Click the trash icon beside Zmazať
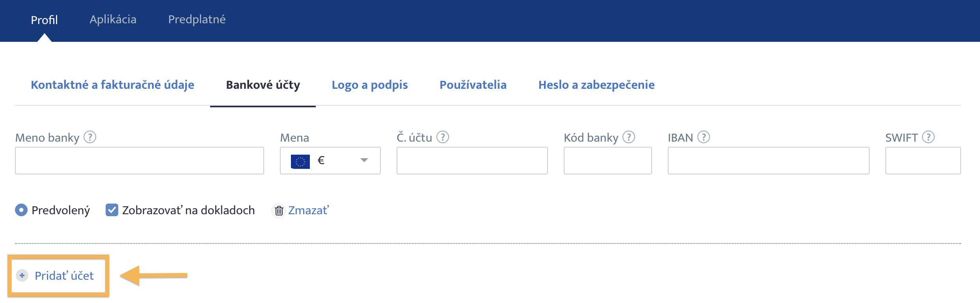The height and width of the screenshot is (303, 980). point(279,211)
